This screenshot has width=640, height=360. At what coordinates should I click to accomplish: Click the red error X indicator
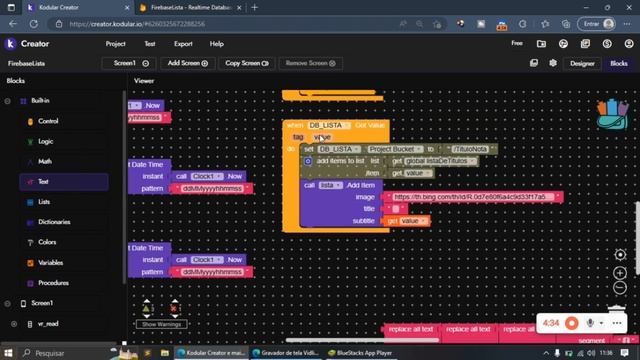click(x=174, y=309)
